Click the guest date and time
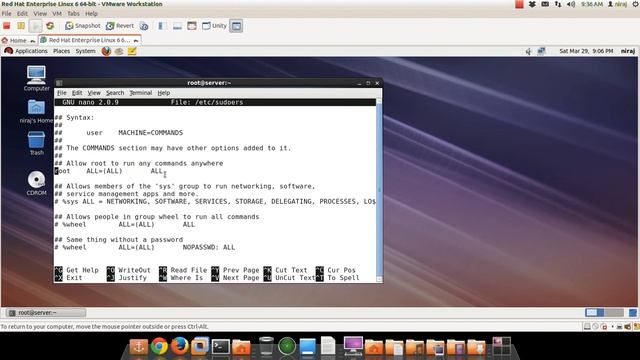The width and height of the screenshot is (640, 360). click(x=586, y=51)
